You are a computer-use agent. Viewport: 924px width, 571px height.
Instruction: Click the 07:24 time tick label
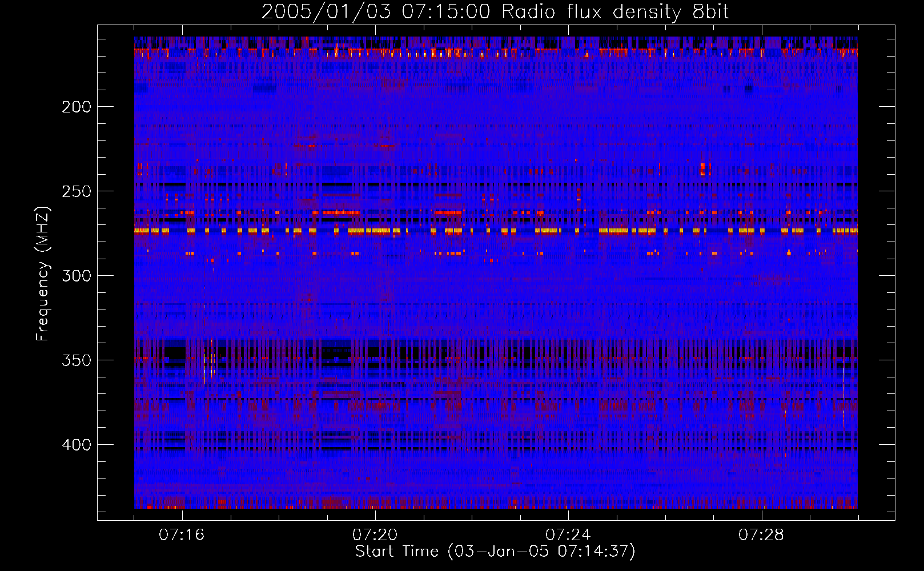pyautogui.click(x=568, y=535)
